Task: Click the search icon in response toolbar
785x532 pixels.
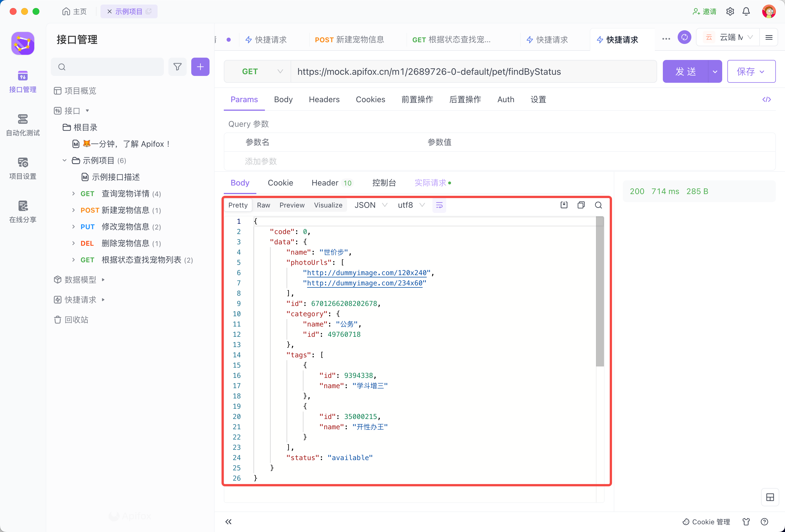Action: (x=598, y=205)
